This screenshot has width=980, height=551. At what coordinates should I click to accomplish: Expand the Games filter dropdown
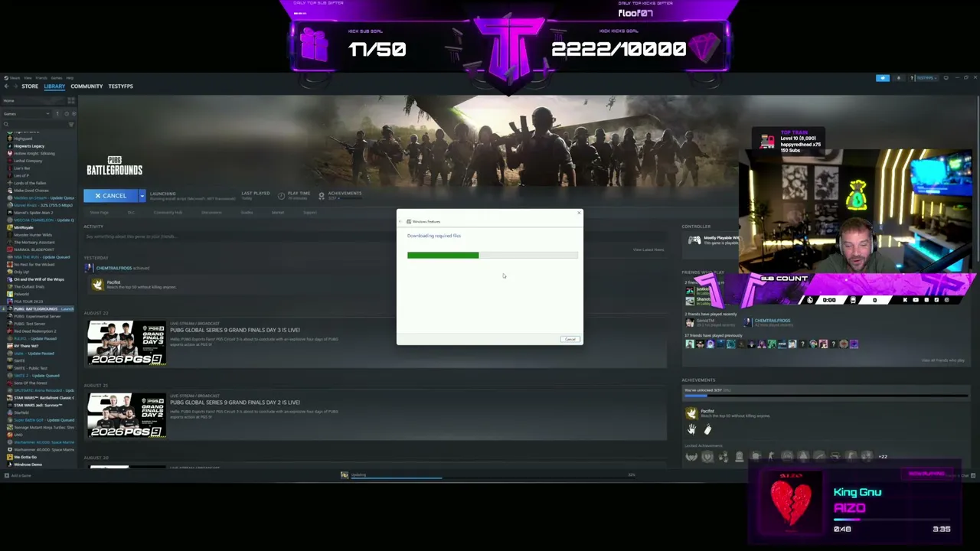click(x=26, y=114)
